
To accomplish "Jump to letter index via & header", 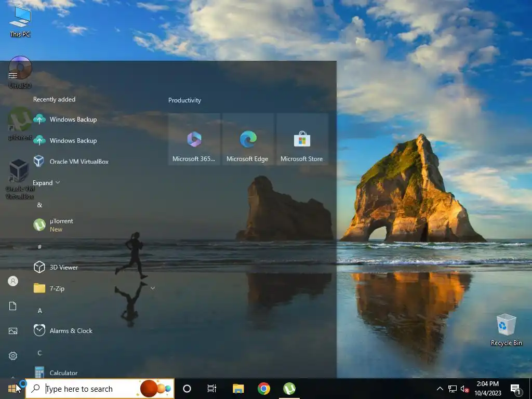I will pyautogui.click(x=39, y=205).
